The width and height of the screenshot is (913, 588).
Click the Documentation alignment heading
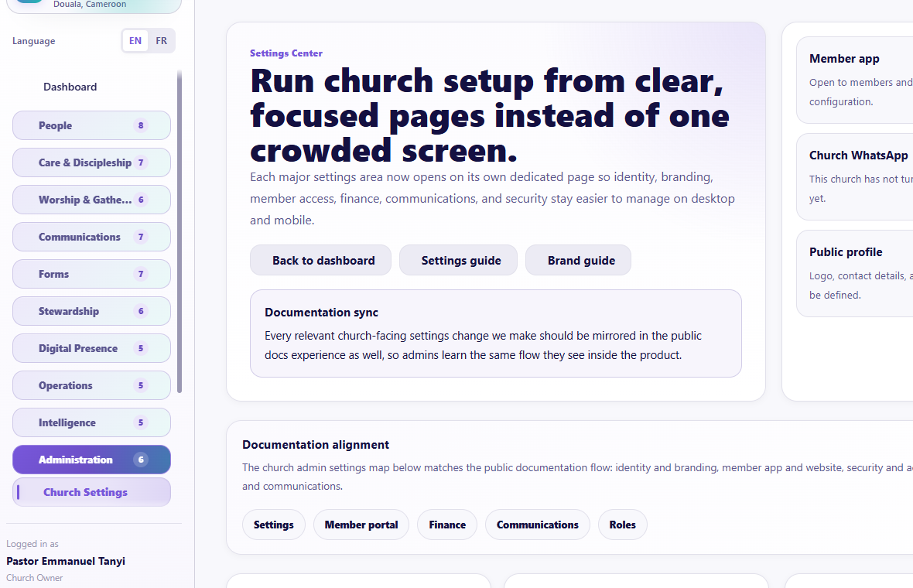tap(316, 445)
